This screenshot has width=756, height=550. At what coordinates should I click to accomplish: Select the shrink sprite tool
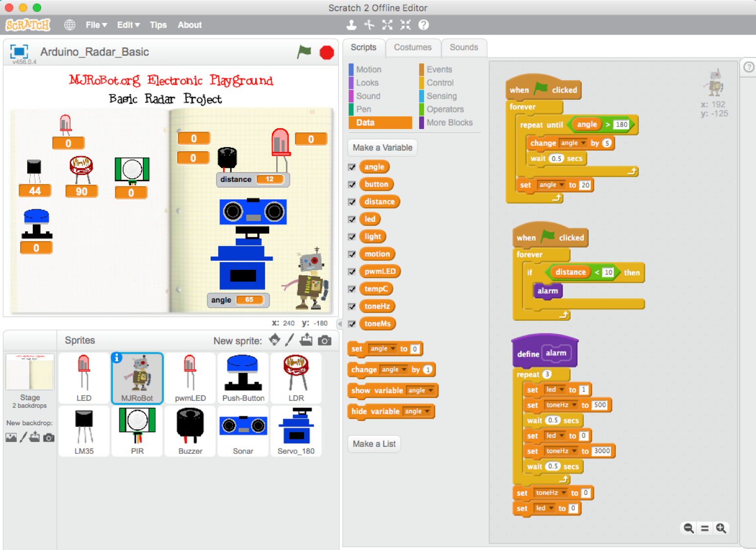coord(405,24)
